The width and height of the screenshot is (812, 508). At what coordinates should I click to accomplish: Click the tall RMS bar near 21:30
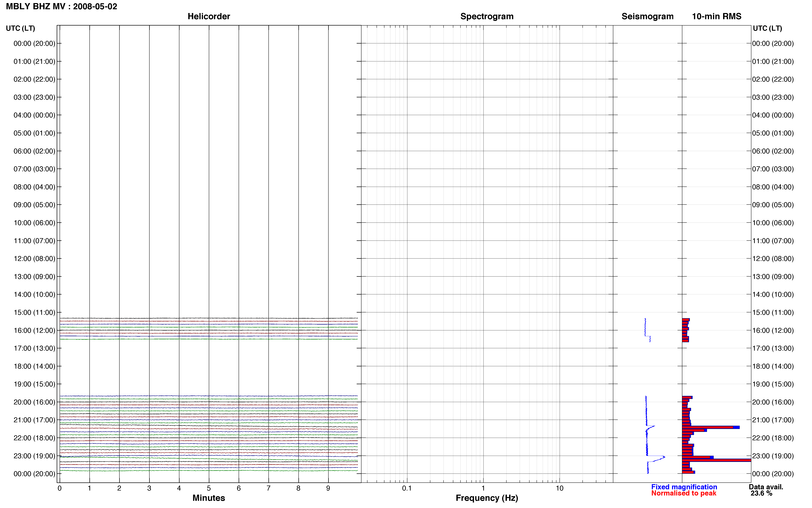[x=711, y=427]
